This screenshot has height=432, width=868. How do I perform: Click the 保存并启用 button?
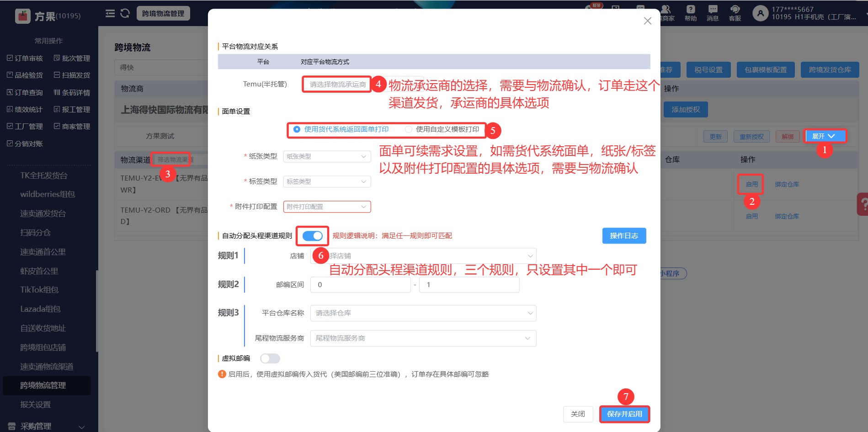624,414
